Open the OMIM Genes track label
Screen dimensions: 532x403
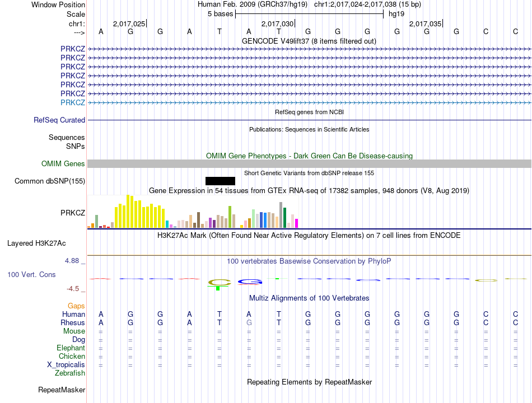pos(63,164)
